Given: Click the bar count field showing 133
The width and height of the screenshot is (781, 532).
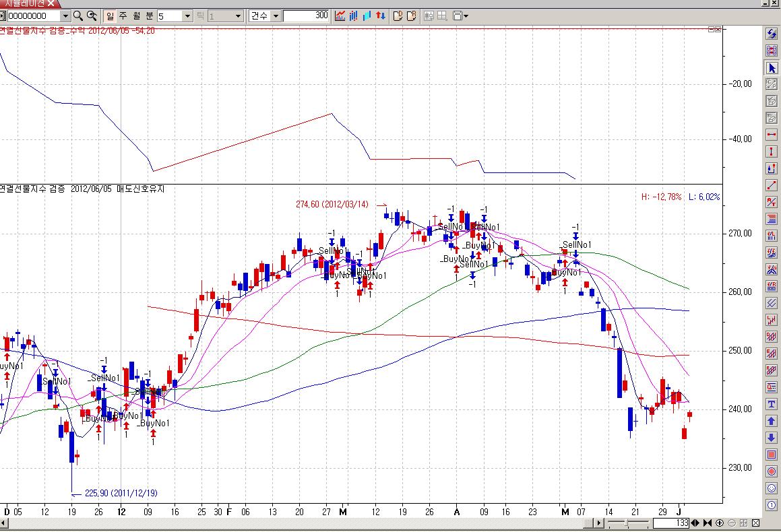Looking at the screenshot, I should tap(670, 523).
